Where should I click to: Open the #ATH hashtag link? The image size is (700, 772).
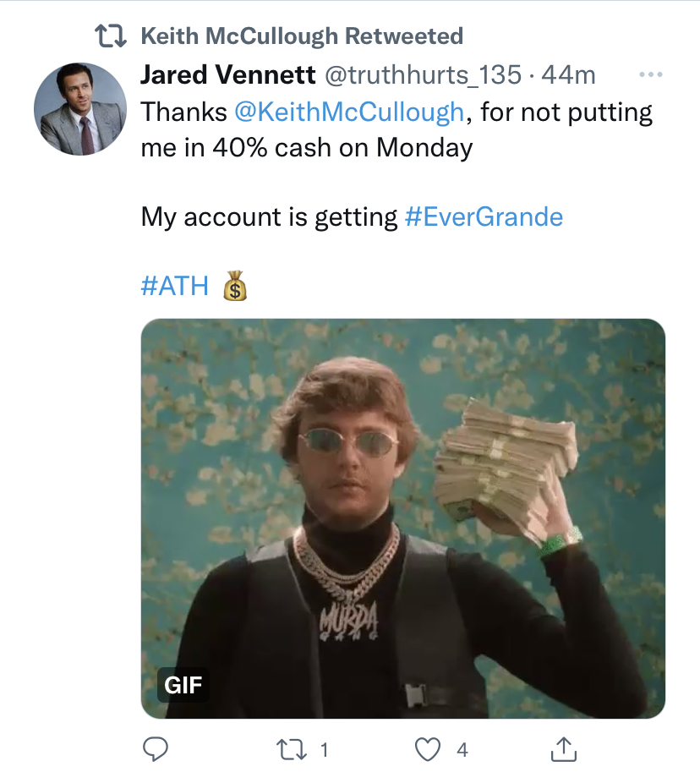pyautogui.click(x=174, y=286)
